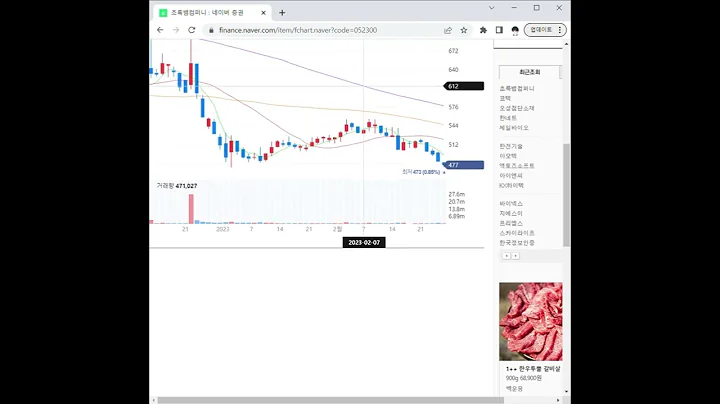Screen dimensions: 720x404
Task: Open the beef advertisement image
Action: coord(531,321)
